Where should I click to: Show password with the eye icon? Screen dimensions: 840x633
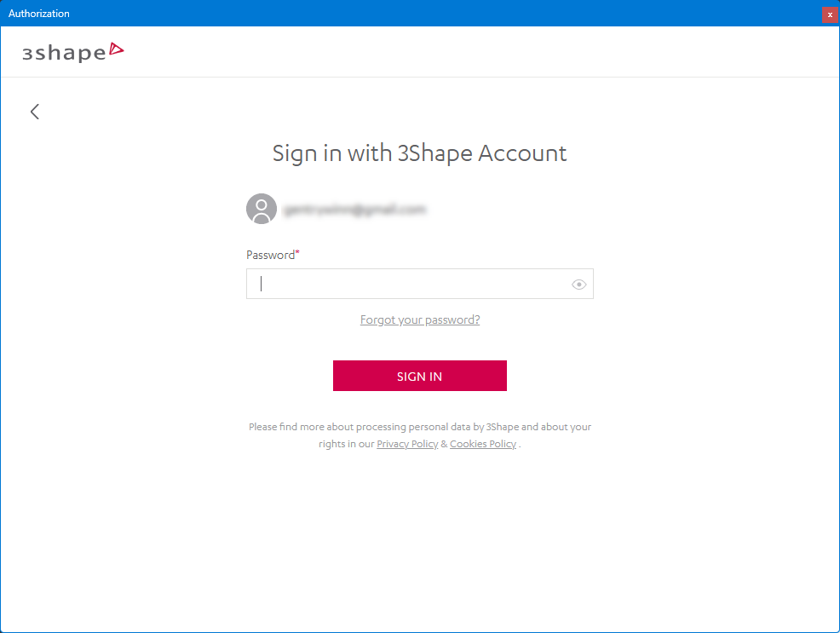(579, 285)
